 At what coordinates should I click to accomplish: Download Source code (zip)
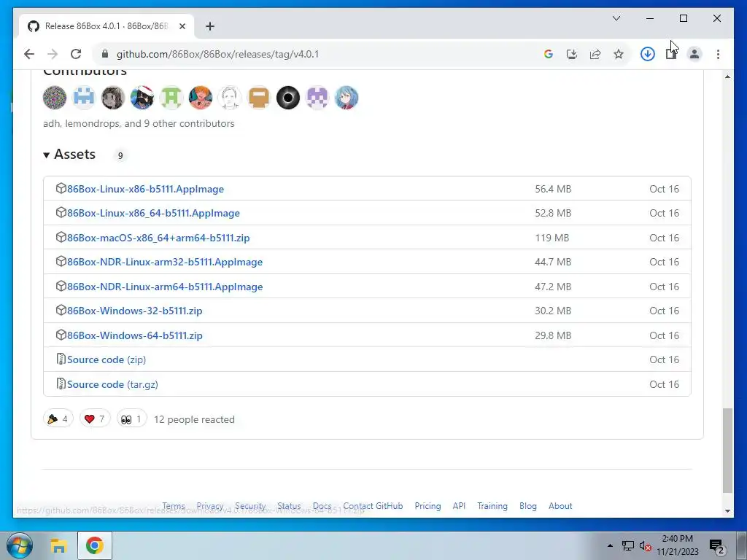click(x=107, y=359)
